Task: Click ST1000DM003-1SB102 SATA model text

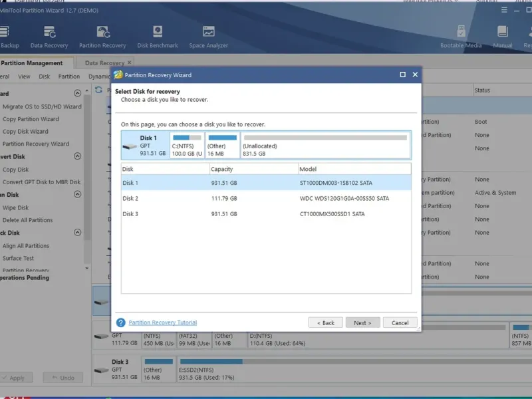Action: 336,183
